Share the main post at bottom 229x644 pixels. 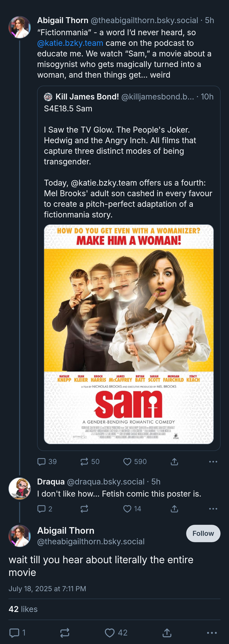(x=167, y=633)
